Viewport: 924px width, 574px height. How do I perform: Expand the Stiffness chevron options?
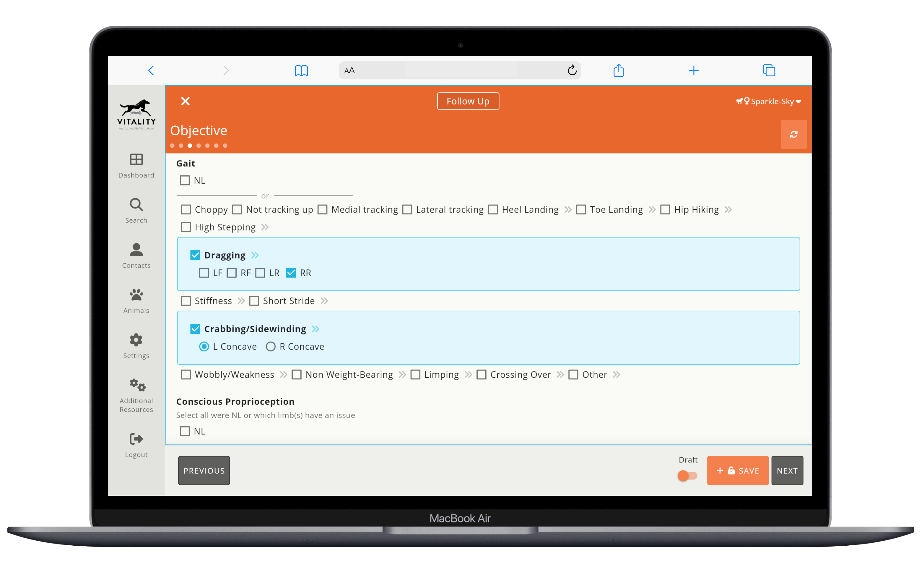241,301
